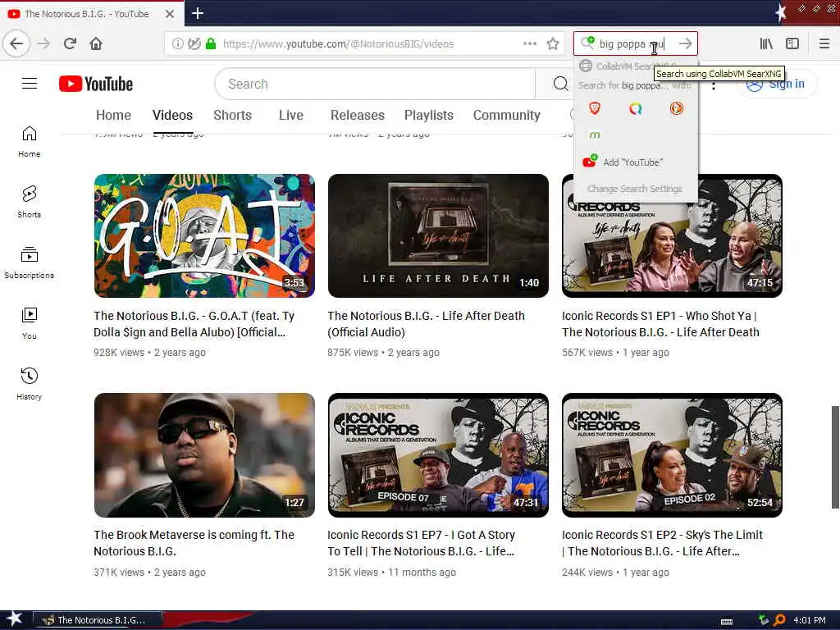The image size is (840, 630).
Task: Open title Iconic Records S1 EP7 I Got A Story
Action: 421,543
